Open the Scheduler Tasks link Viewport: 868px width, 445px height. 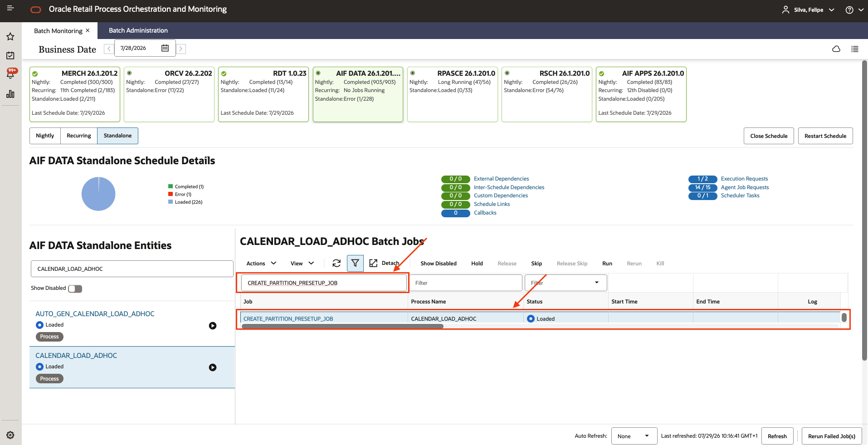pos(740,196)
